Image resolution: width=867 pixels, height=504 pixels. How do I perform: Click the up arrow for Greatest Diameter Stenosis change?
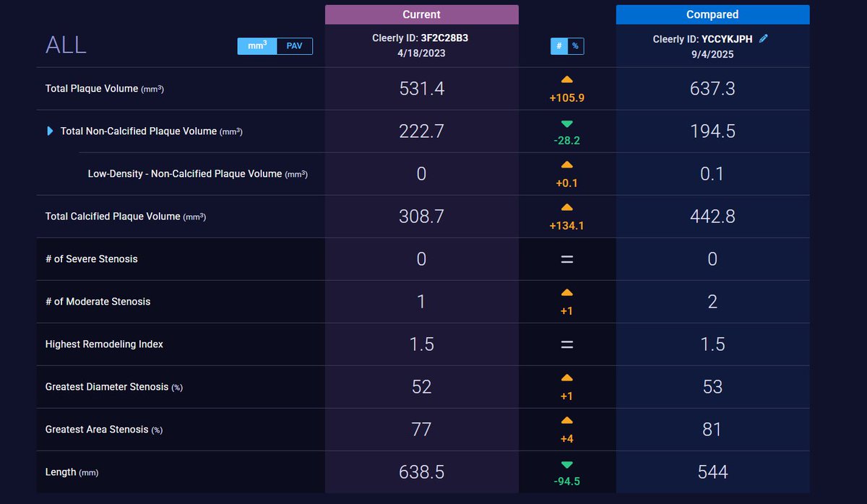pos(566,378)
